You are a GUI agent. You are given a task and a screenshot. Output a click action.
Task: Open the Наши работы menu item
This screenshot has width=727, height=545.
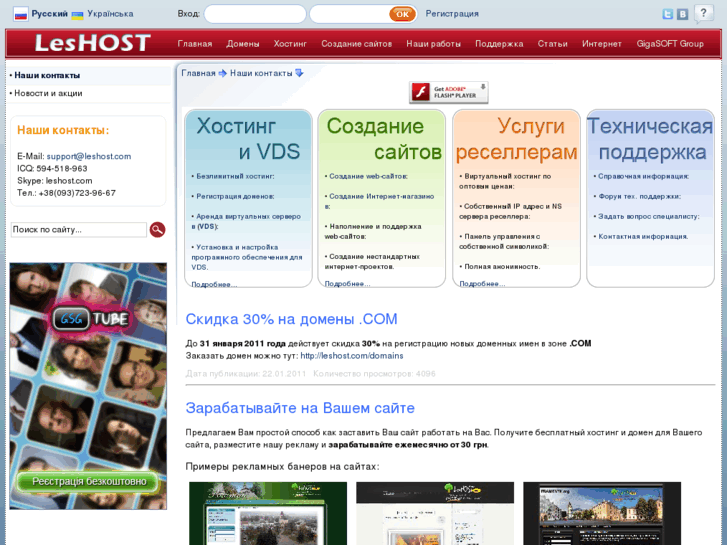tap(434, 44)
